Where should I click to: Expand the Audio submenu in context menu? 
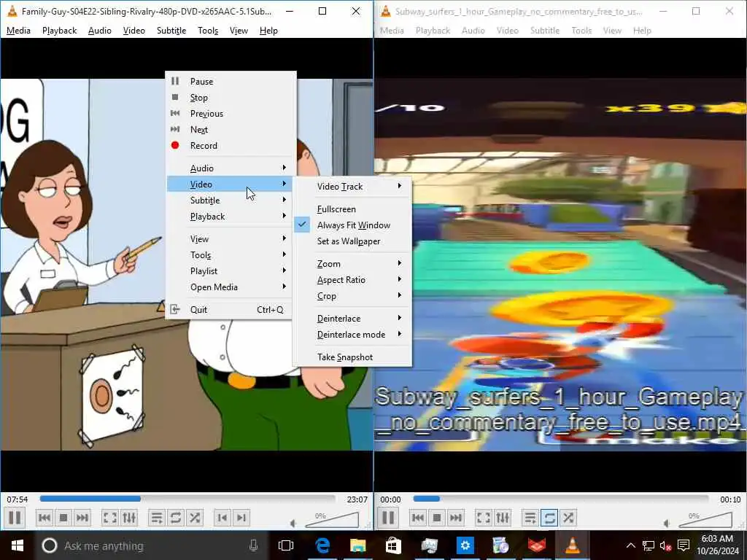[228, 168]
